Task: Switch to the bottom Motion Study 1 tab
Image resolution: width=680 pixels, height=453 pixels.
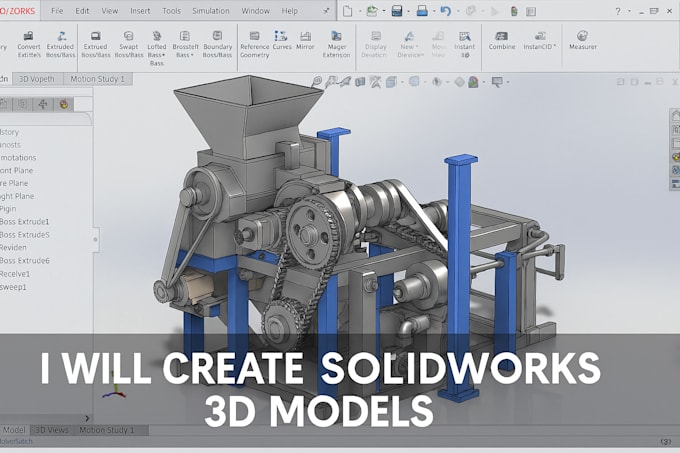Action: [107, 430]
